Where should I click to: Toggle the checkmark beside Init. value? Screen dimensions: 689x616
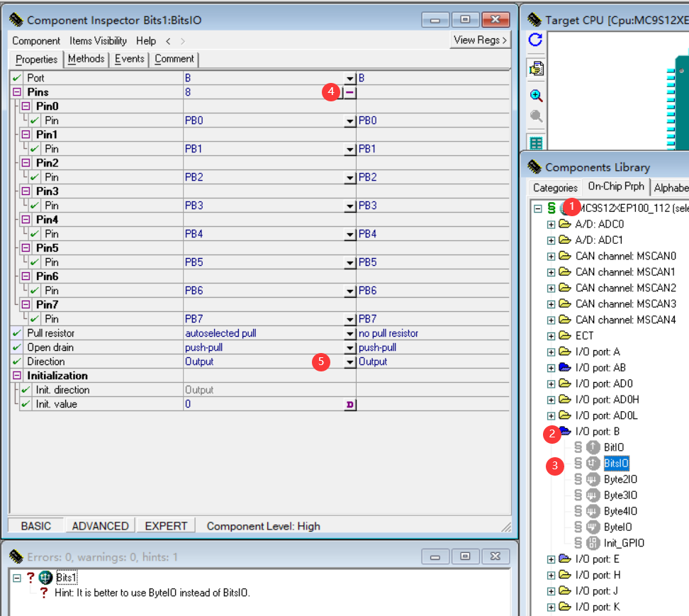click(x=26, y=404)
